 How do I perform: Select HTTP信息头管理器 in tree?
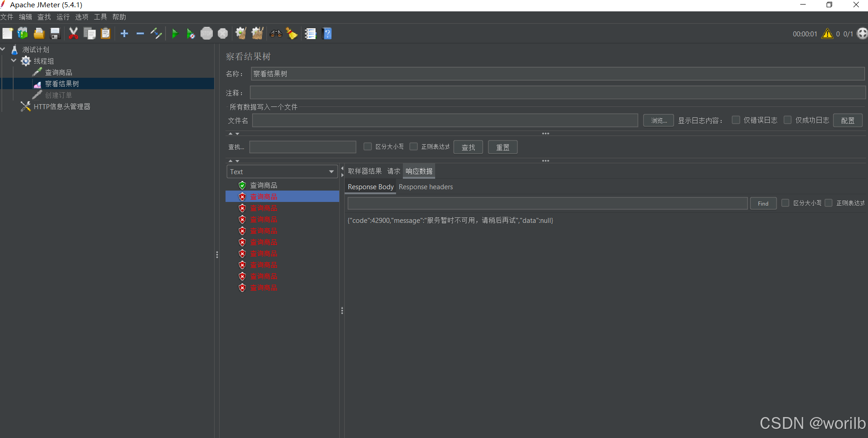[62, 106]
